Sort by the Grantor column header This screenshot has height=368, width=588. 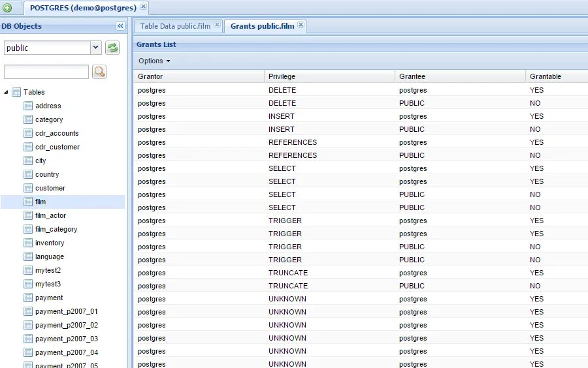(x=199, y=76)
